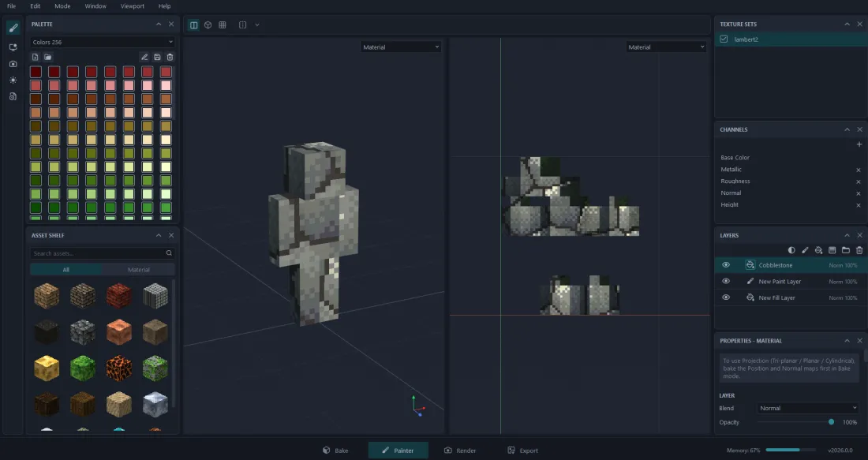
Task: Switch to Painter mode
Action: point(398,450)
